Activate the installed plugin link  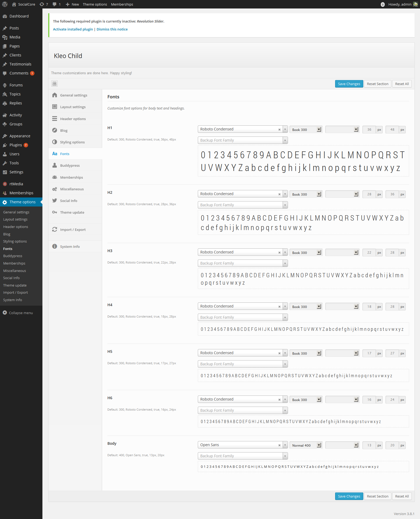click(x=73, y=29)
